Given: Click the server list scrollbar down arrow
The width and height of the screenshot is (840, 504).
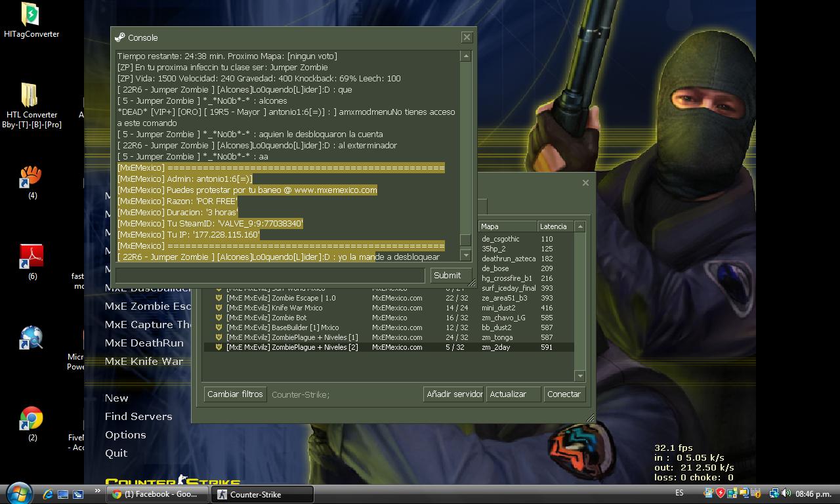Looking at the screenshot, I should [x=579, y=375].
